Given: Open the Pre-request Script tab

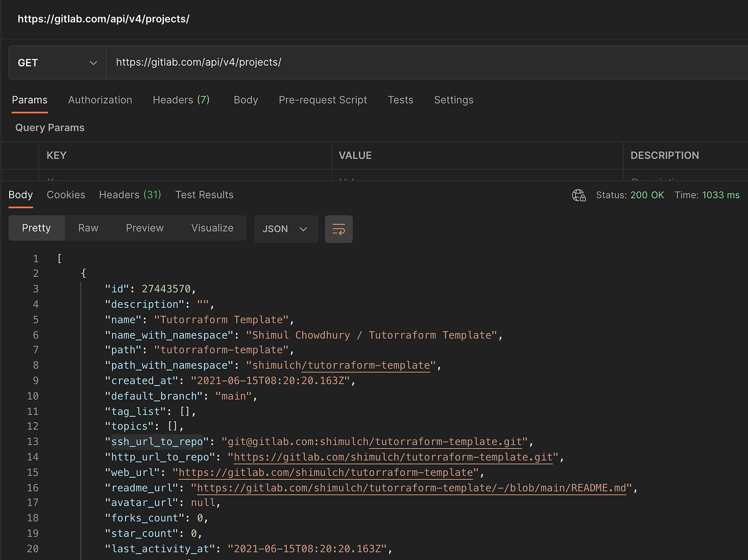Looking at the screenshot, I should point(323,100).
